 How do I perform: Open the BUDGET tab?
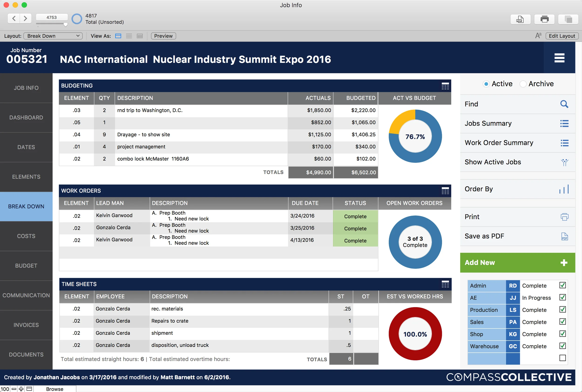[26, 266]
